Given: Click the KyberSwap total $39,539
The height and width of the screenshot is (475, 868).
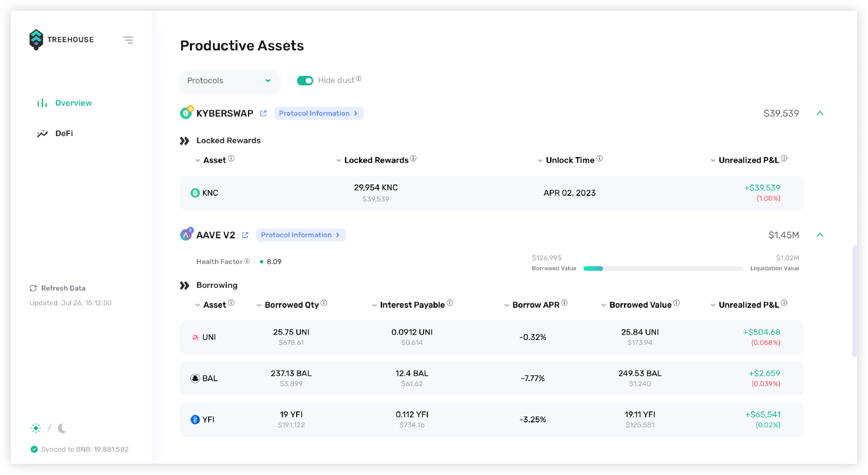Looking at the screenshot, I should coord(781,113).
